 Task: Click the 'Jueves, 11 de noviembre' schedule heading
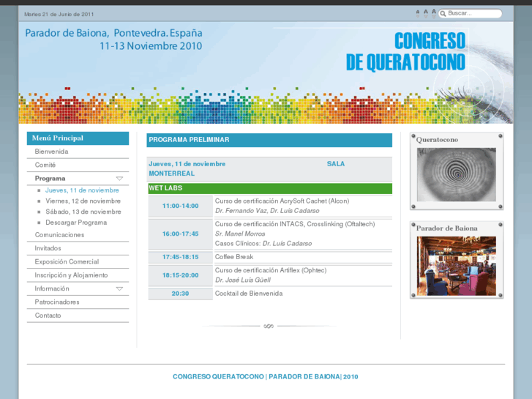click(187, 164)
